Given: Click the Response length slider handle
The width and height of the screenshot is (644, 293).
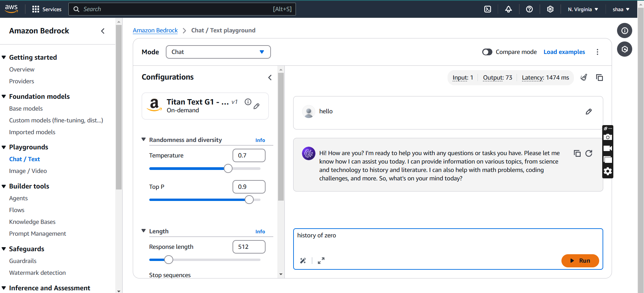Looking at the screenshot, I should [169, 260].
